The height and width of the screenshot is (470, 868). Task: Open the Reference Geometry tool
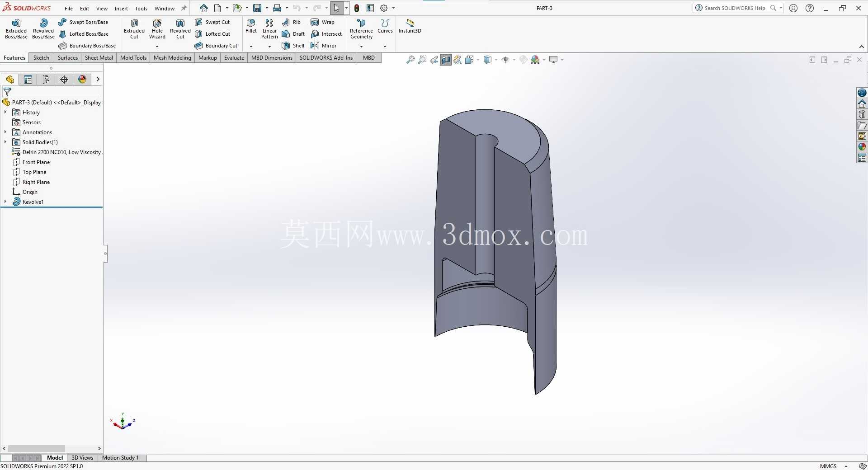click(x=361, y=29)
